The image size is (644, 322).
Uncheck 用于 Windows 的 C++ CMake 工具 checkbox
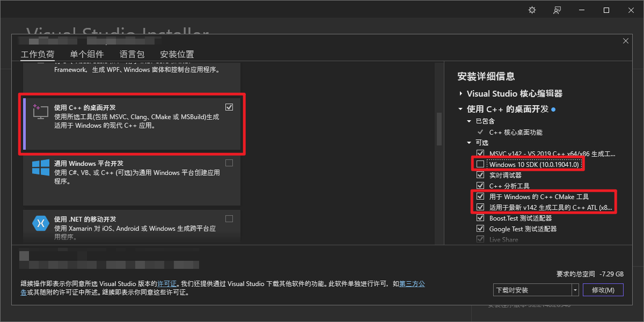(480, 196)
